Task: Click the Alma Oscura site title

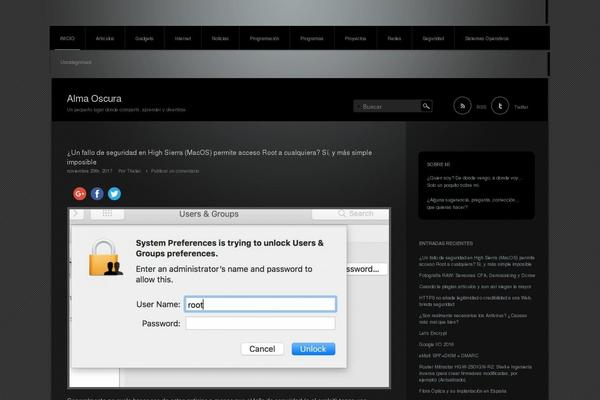Action: click(94, 99)
